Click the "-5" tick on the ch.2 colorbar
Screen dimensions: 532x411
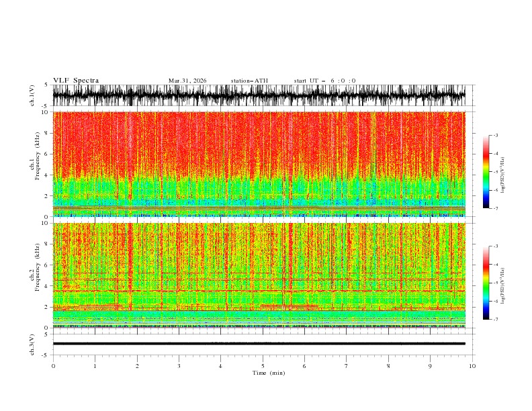tap(495, 283)
